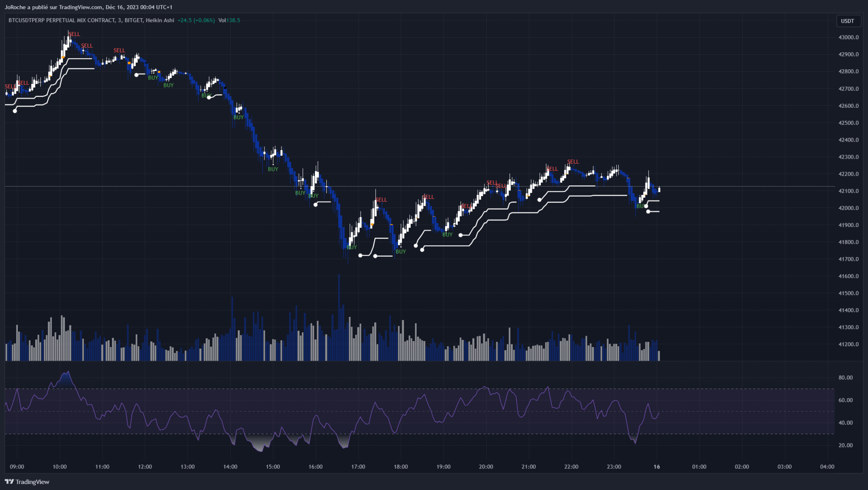
Task: Click the tallest volume bar before 17:00
Action: pyautogui.click(x=339, y=318)
